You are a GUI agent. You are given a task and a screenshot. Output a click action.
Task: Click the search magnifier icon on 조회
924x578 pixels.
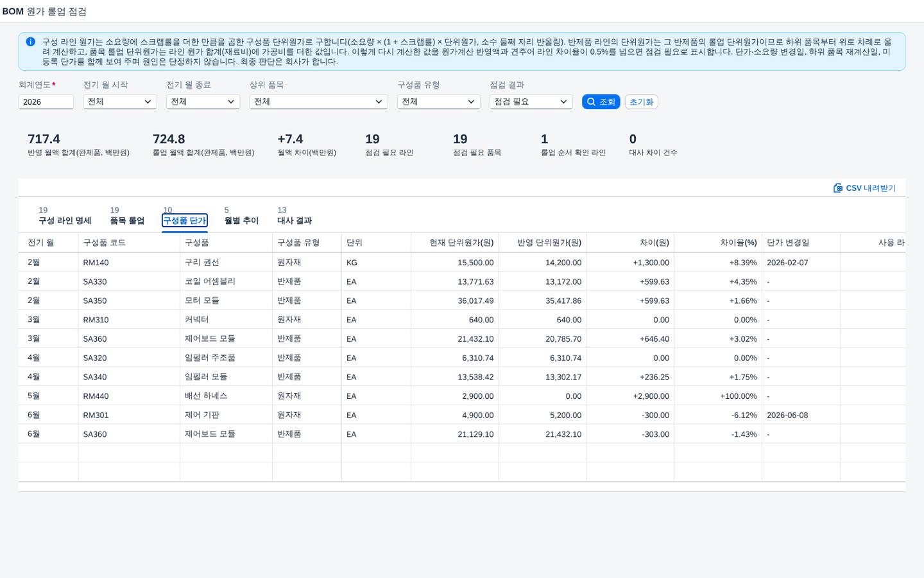pos(591,101)
